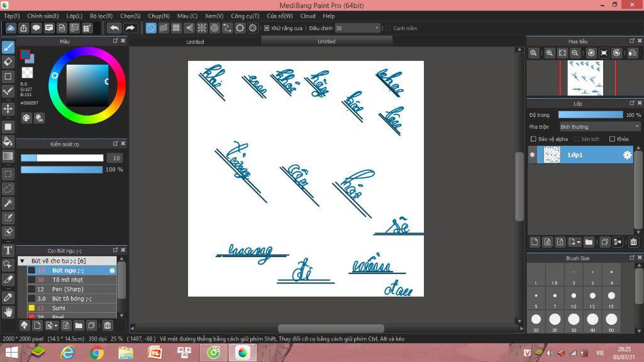644x362 pixels.
Task: Hide Lớp1 layer visibility dot
Action: pyautogui.click(x=532, y=155)
